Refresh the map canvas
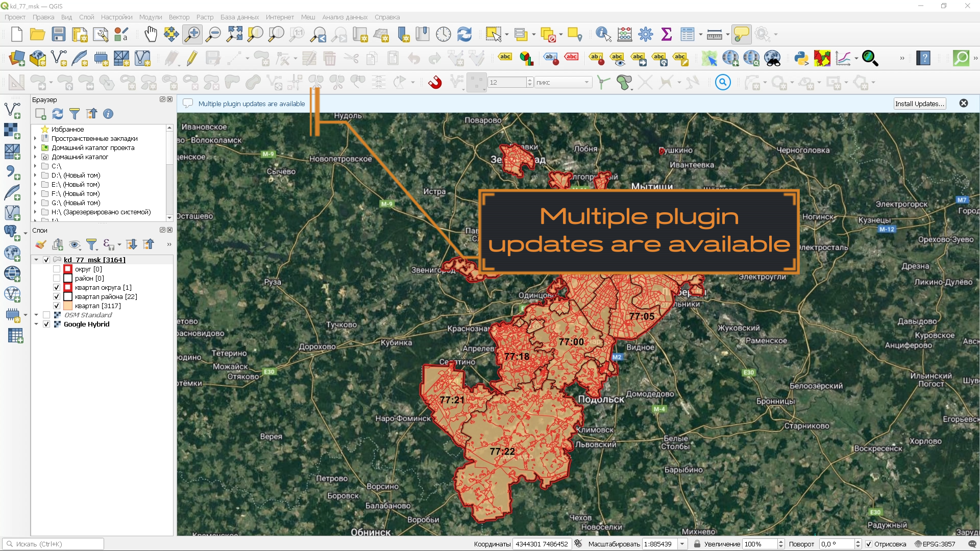This screenshot has width=980, height=551. (x=464, y=34)
